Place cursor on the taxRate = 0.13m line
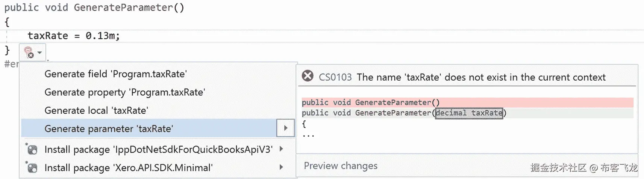Screen dimensions: 644x179 pos(74,36)
